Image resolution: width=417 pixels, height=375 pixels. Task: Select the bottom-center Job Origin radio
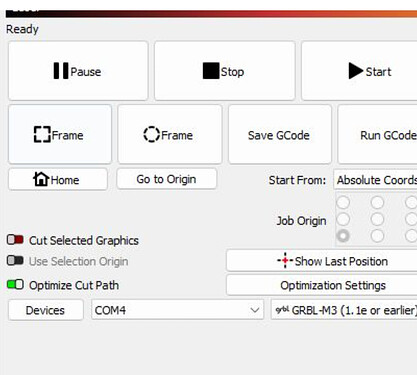tap(377, 236)
